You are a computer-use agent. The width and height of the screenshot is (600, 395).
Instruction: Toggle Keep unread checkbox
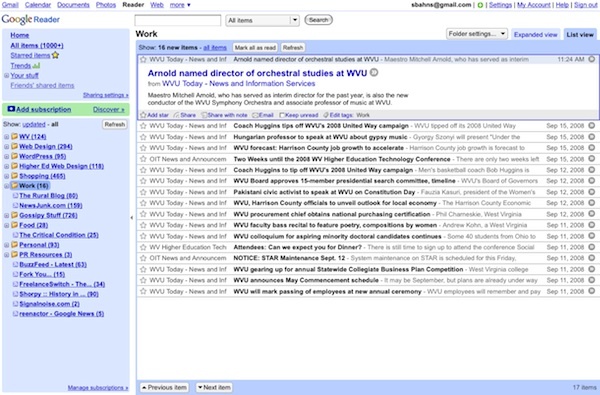(x=282, y=115)
